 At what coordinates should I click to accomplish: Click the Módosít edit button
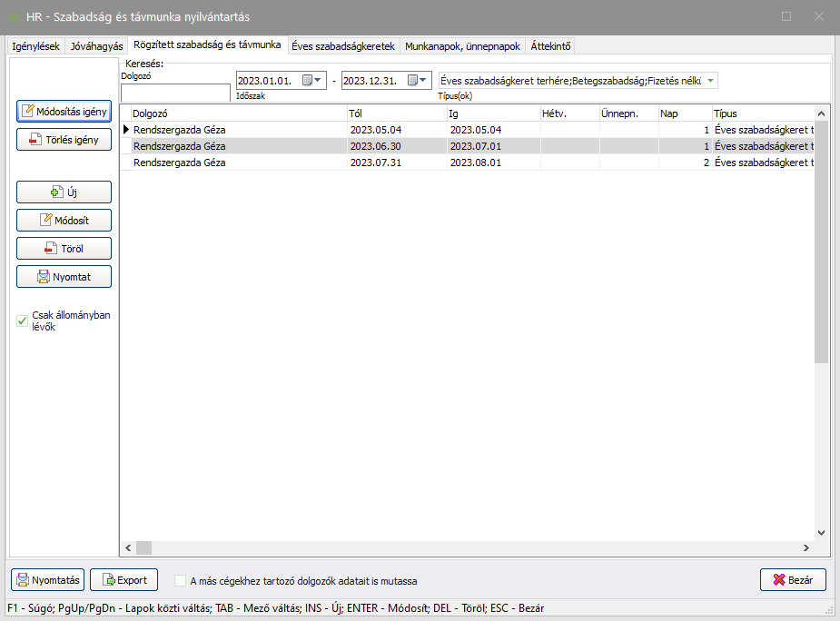(x=64, y=221)
